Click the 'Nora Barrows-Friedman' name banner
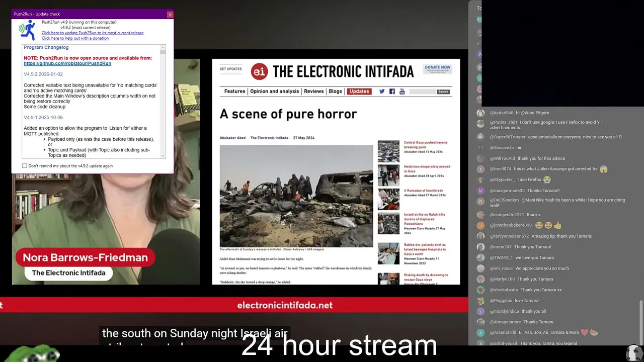 (x=85, y=258)
